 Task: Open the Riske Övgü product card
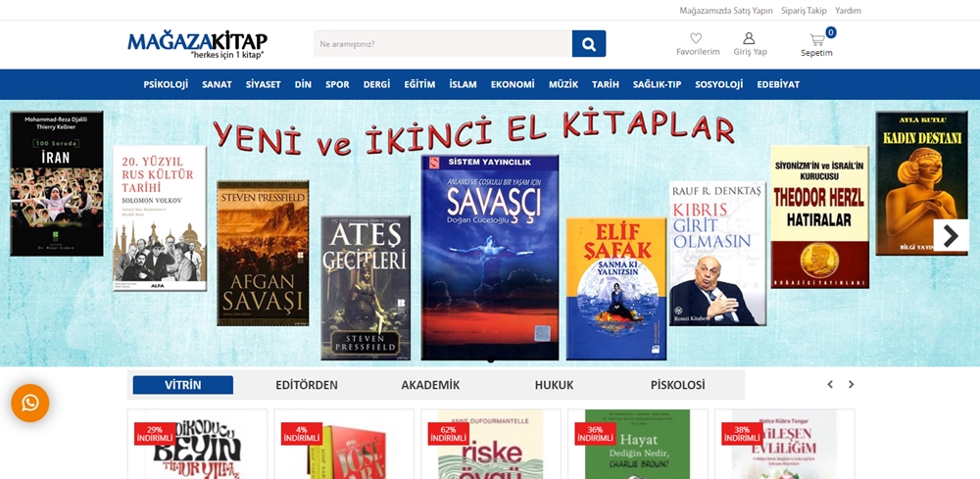tap(491, 444)
